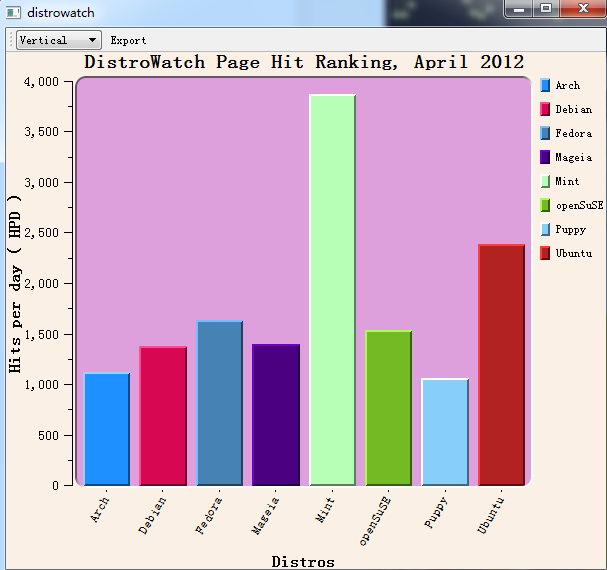Click the openSuSE legend color marker
Screen dimensions: 607x570
[x=545, y=206]
